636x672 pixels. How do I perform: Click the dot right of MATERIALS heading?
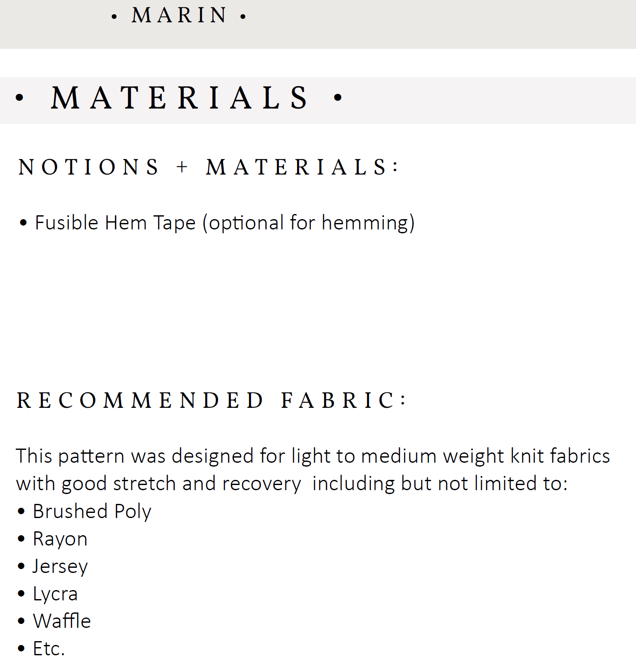338,98
